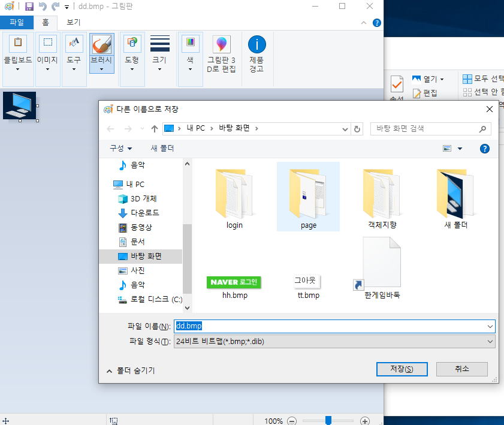Select 동영상 in navigation tree
The height and width of the screenshot is (425, 504).
[141, 227]
